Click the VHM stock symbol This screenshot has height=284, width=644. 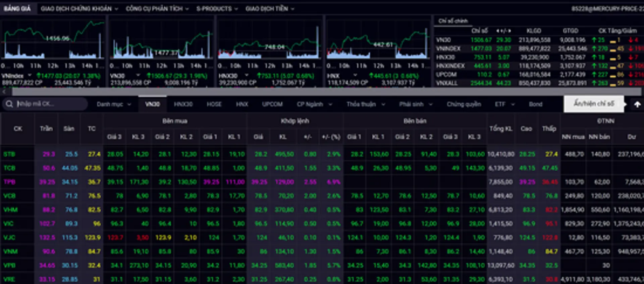(10, 210)
